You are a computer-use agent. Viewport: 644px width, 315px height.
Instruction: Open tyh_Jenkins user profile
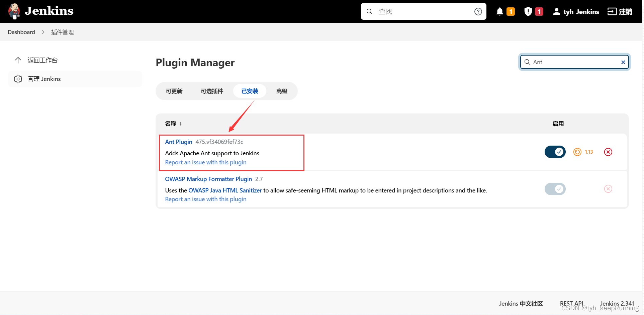(x=576, y=12)
